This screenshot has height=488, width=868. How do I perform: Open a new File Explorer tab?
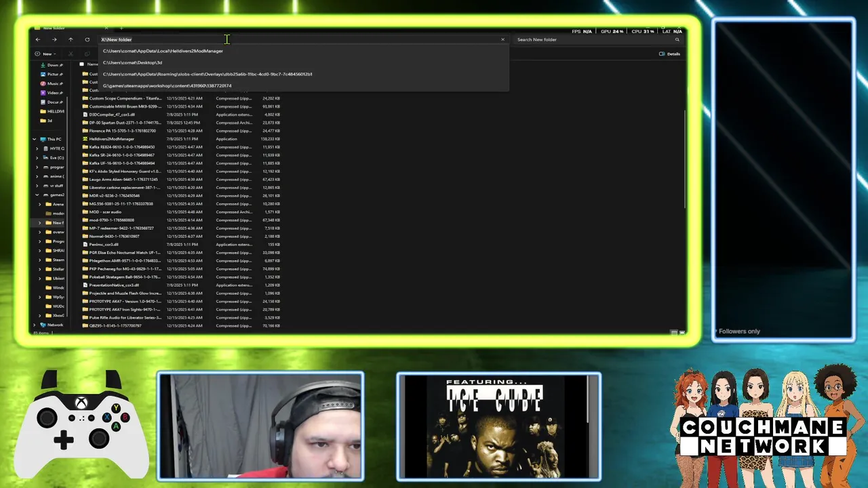121,28
